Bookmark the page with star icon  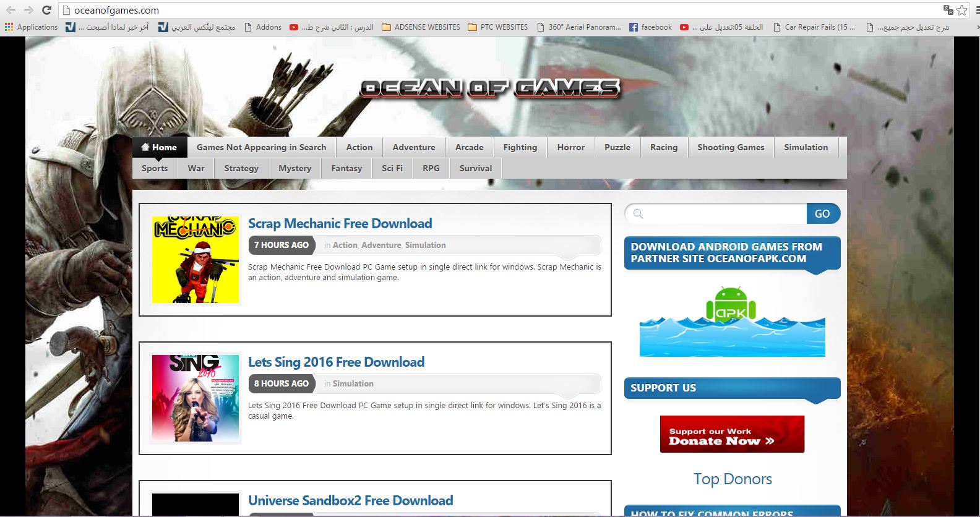coord(962,10)
